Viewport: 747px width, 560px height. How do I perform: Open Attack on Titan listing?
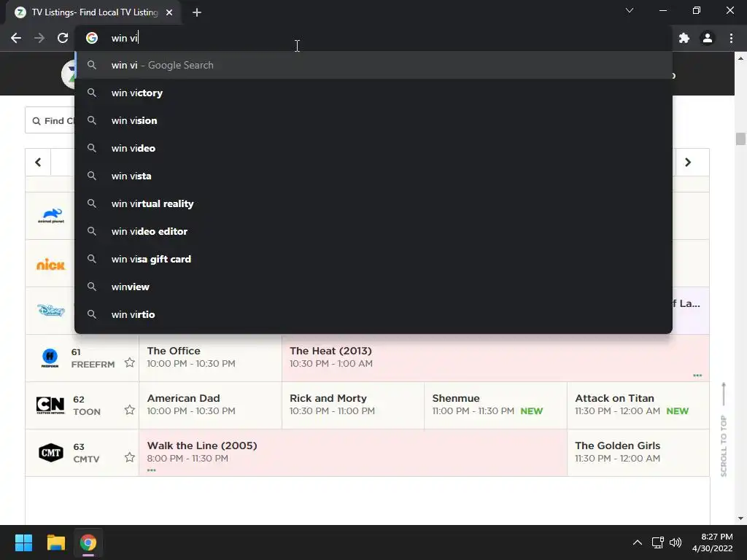[x=638, y=405]
